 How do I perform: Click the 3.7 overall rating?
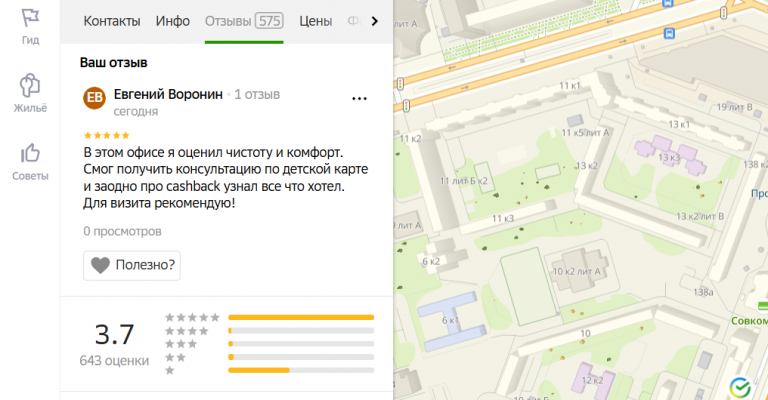114,334
